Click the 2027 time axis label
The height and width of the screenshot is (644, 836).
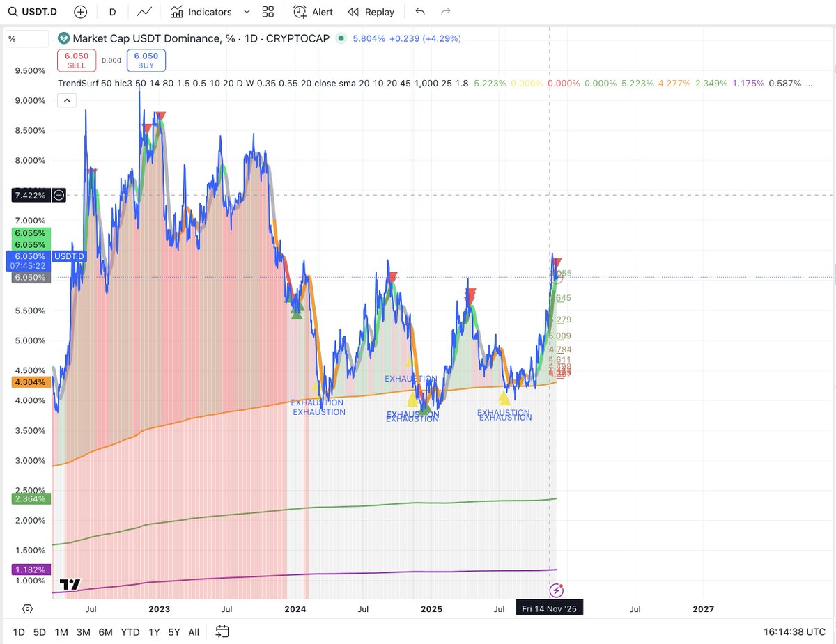(703, 609)
